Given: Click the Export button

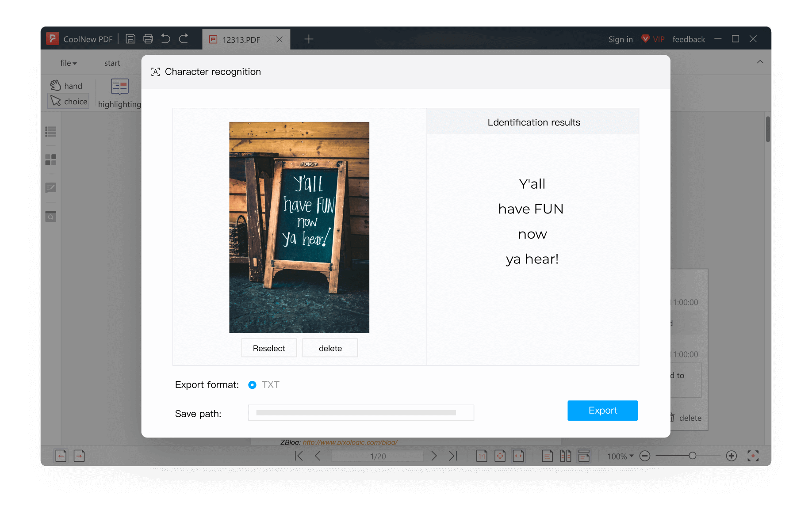Looking at the screenshot, I should click(x=602, y=411).
